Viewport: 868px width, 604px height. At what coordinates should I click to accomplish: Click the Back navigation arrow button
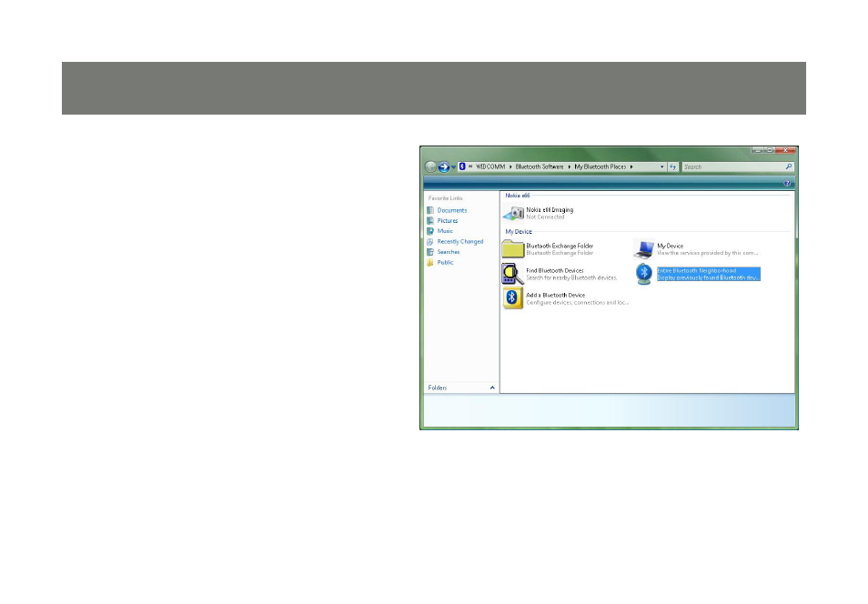click(x=430, y=166)
